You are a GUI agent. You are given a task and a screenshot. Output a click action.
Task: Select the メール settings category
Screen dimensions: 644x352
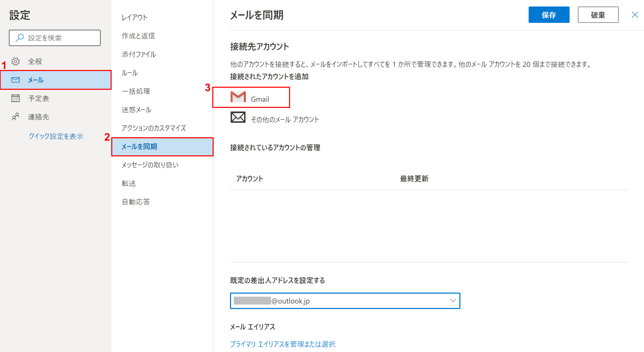(x=56, y=80)
